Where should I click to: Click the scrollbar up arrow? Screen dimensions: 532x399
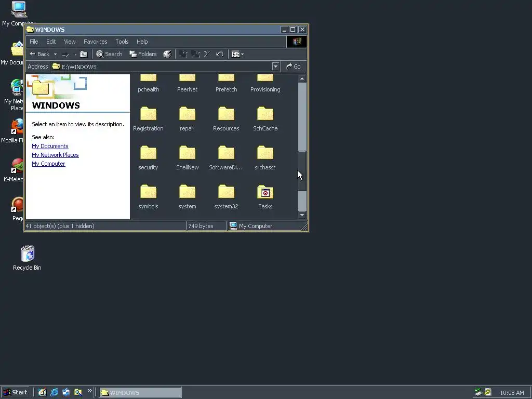tap(302, 79)
